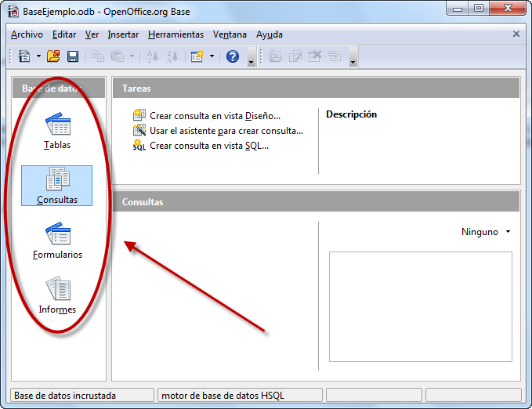Expand the New document dropdown arrow
This screenshot has width=532, height=409.
(x=38, y=56)
